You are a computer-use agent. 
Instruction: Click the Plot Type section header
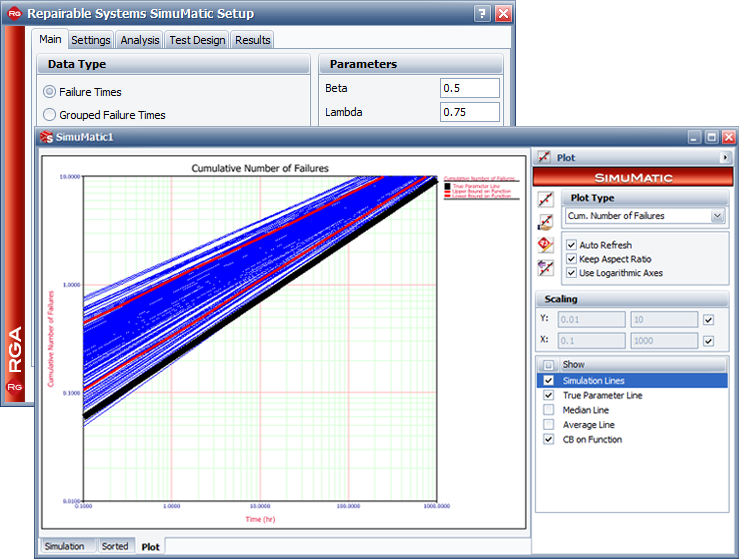[x=645, y=198]
